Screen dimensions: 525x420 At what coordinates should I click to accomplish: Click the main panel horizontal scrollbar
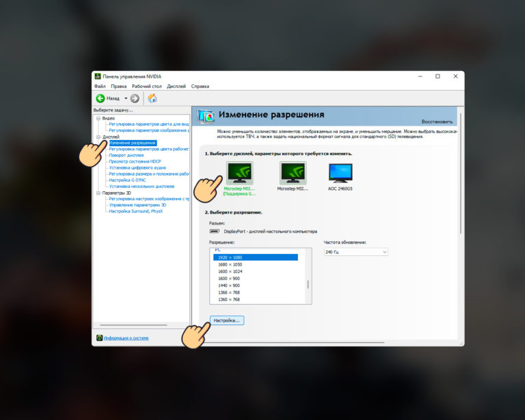tap(294, 342)
